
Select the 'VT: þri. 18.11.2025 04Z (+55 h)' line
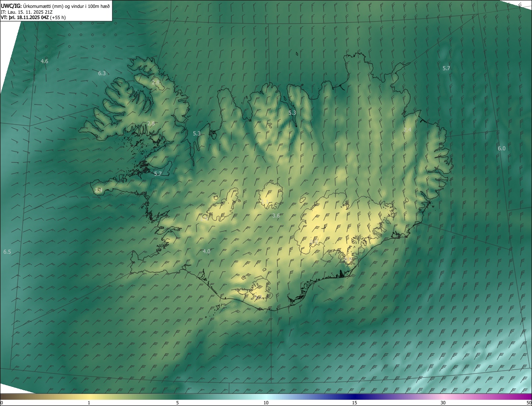(x=33, y=17)
